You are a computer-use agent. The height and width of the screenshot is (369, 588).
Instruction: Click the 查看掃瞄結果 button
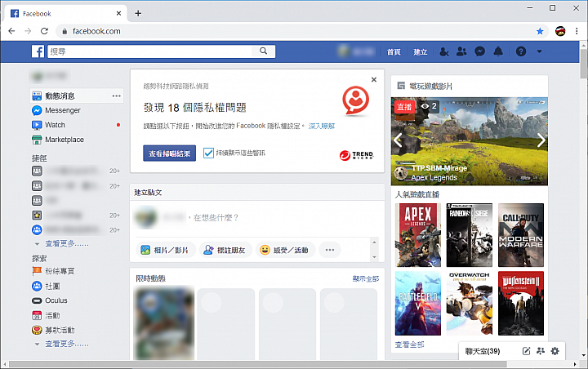[170, 153]
